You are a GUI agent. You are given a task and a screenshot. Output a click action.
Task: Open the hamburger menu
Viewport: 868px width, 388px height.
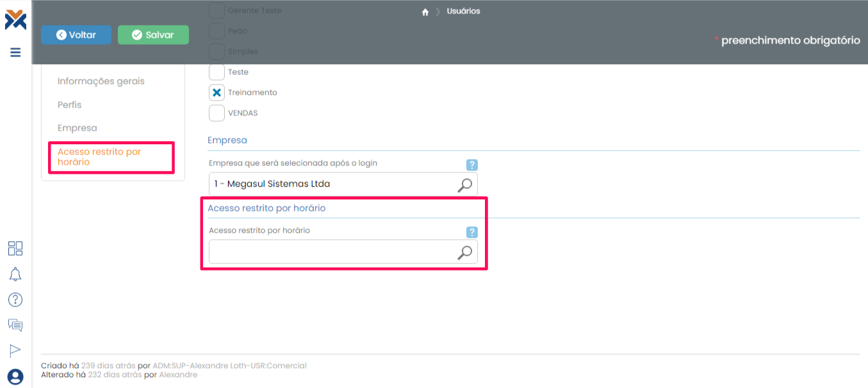[15, 53]
